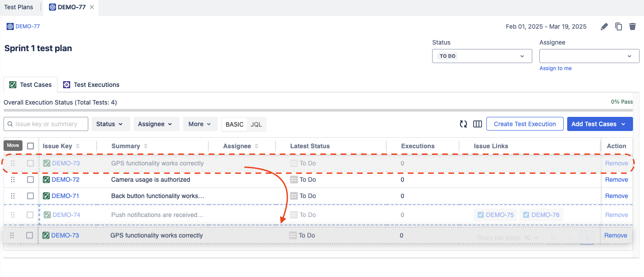Open the More filter dropdown
The image size is (644, 277).
pyautogui.click(x=200, y=124)
